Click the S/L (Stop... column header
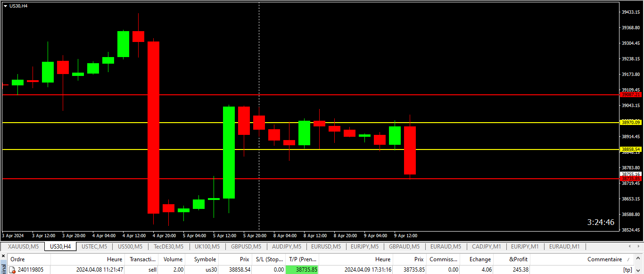The height and width of the screenshot is (274, 644). (x=269, y=259)
